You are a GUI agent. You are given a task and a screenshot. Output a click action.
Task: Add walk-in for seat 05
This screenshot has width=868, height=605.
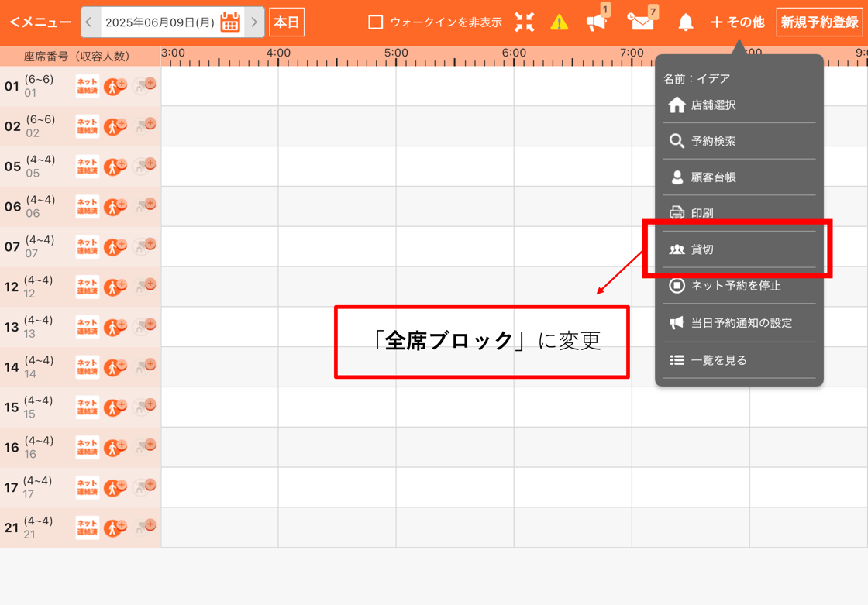[x=115, y=167]
